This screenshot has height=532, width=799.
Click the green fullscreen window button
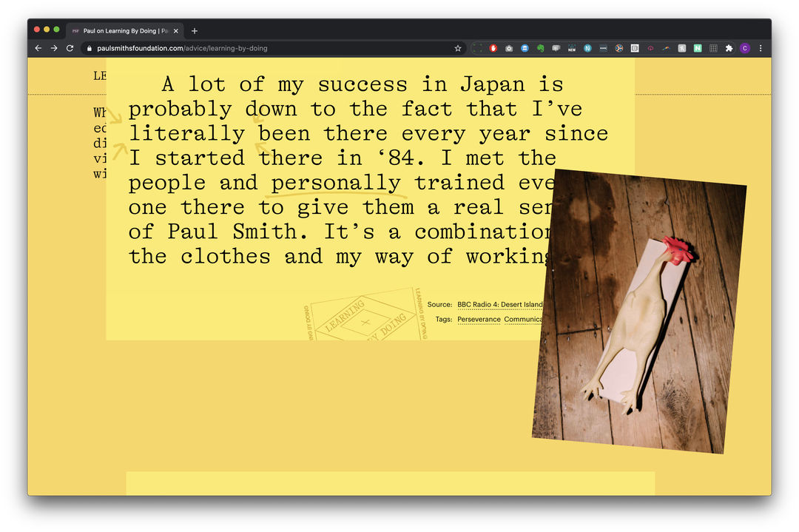[56, 30]
